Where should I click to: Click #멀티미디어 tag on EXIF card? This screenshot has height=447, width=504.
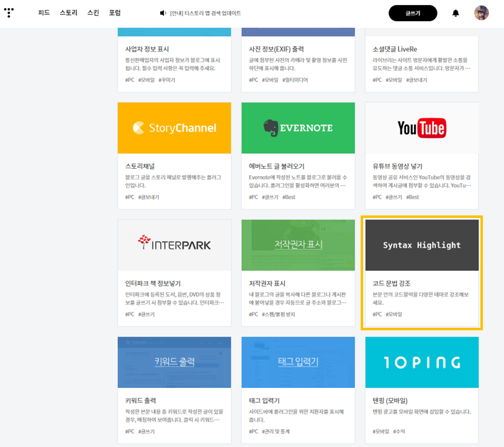tap(295, 79)
